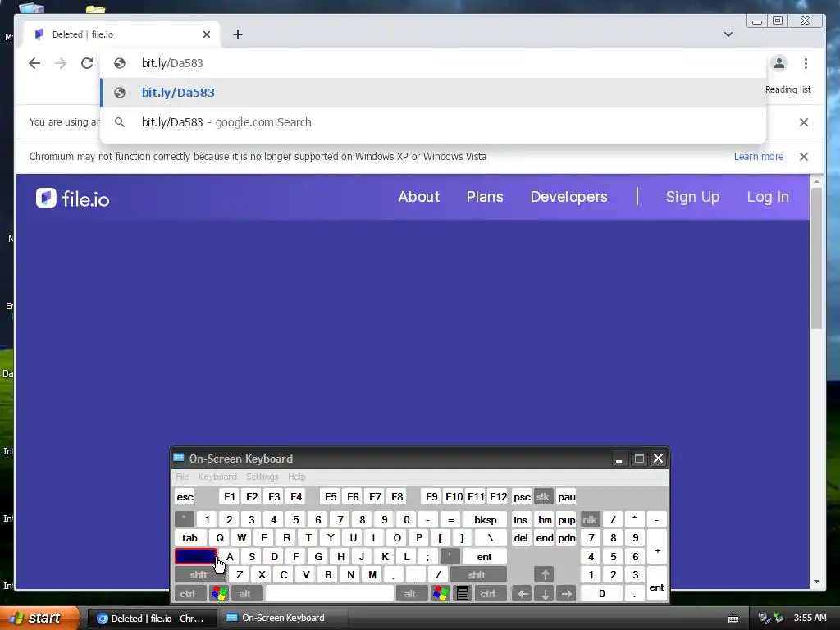
Task: Open the Help menu in On-Screen Keyboard
Action: pyautogui.click(x=296, y=477)
